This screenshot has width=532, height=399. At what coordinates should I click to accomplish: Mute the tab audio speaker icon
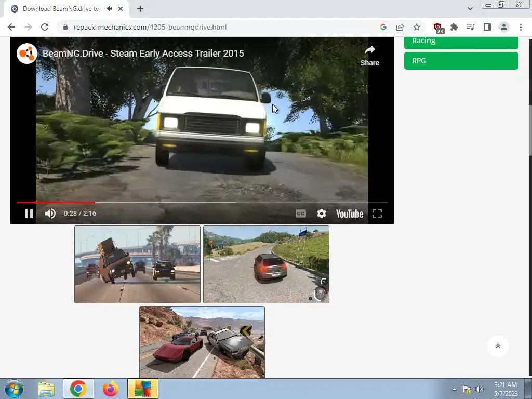tap(109, 9)
